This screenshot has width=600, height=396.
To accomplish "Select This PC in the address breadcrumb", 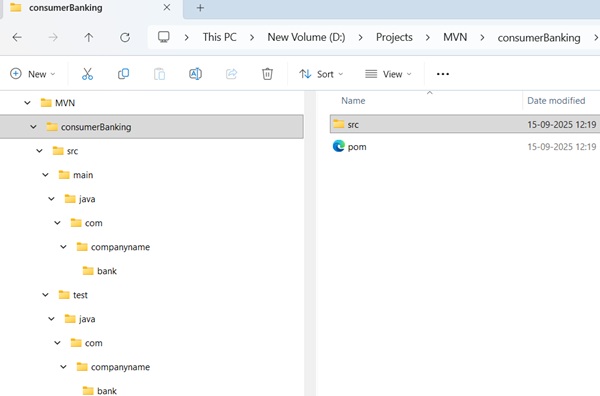I will [220, 37].
